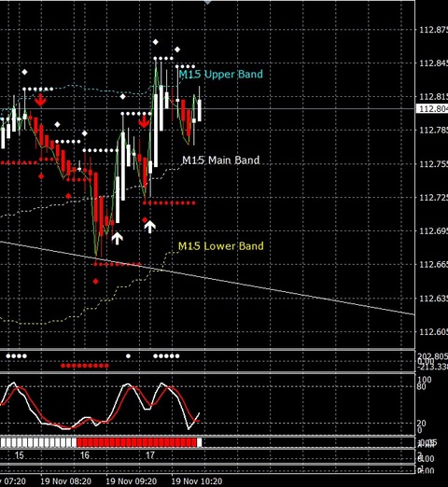
Task: Click the highest white diamond marker above 112.845
Action: click(155, 42)
